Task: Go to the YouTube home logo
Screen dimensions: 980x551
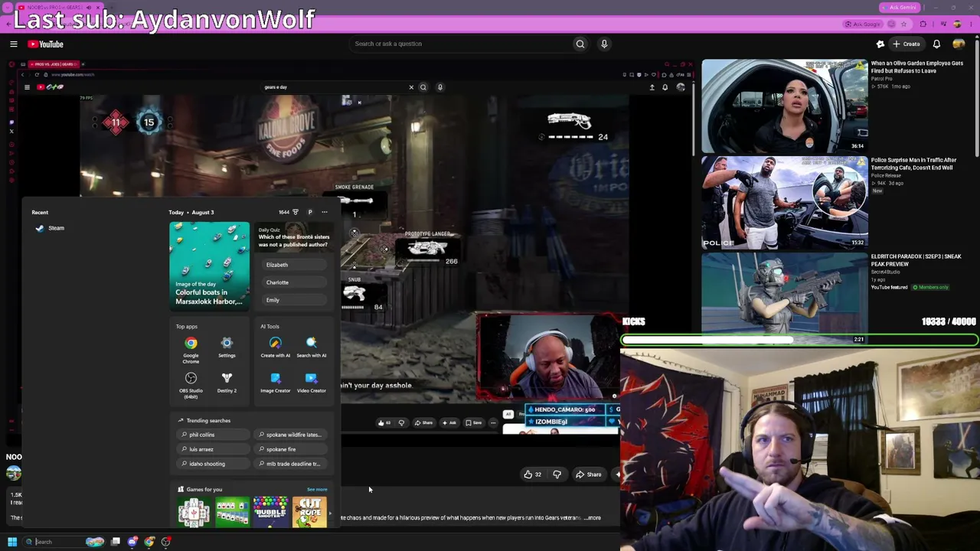Action: click(45, 44)
